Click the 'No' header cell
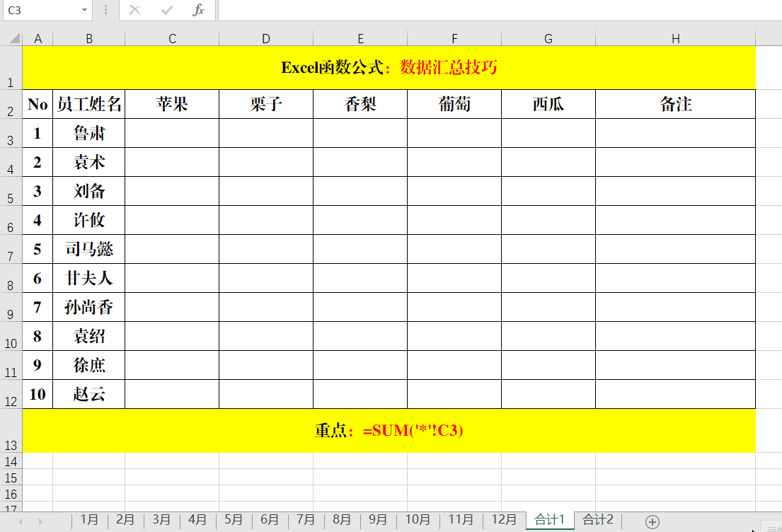 [38, 104]
